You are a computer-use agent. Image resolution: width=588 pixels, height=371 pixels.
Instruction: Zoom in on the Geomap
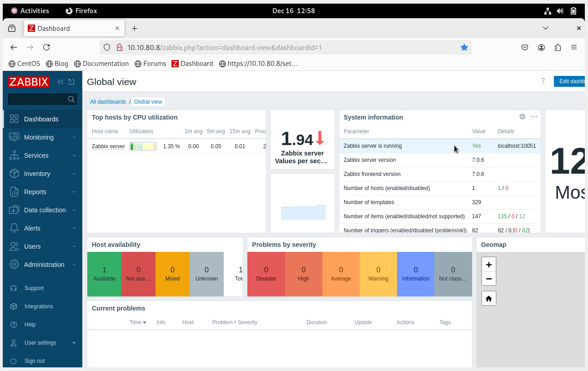click(x=489, y=264)
